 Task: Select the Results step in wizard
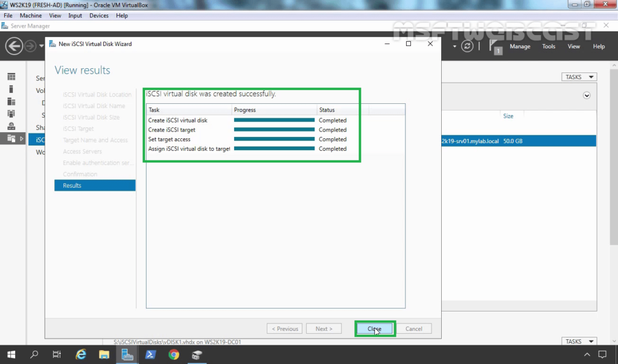(x=95, y=185)
